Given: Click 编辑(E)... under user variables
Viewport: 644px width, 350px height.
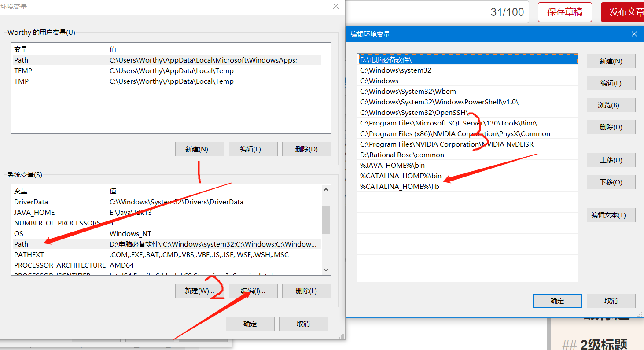Looking at the screenshot, I should click(253, 149).
